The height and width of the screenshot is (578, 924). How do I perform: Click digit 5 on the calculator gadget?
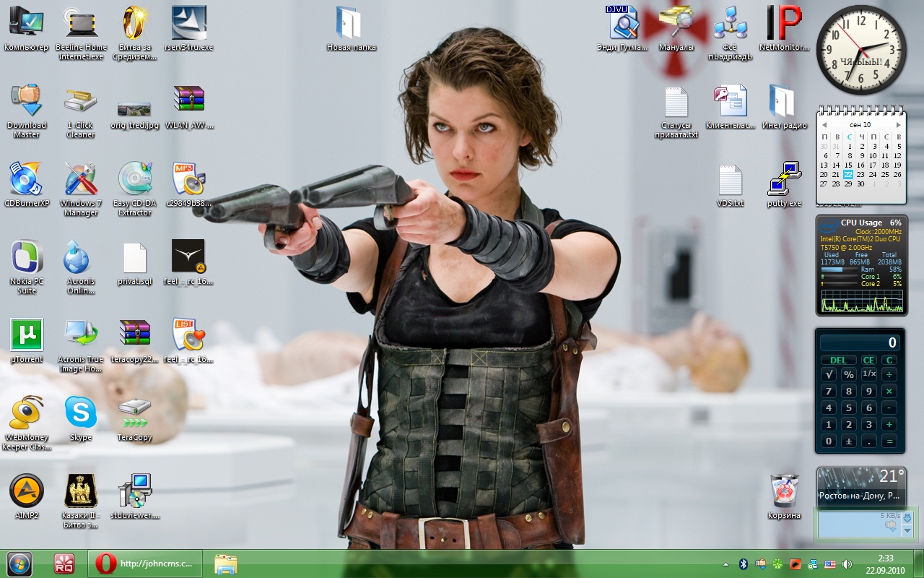click(x=849, y=407)
